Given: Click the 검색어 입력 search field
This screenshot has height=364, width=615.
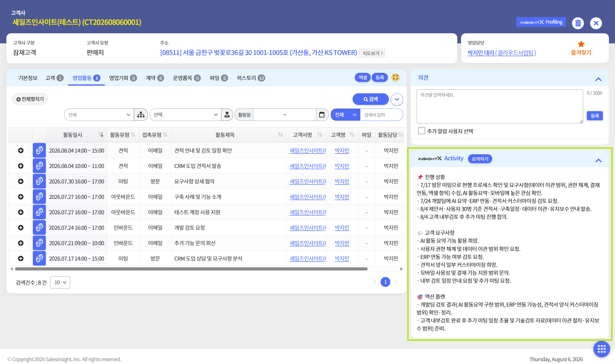Looking at the screenshot, I should click(381, 115).
